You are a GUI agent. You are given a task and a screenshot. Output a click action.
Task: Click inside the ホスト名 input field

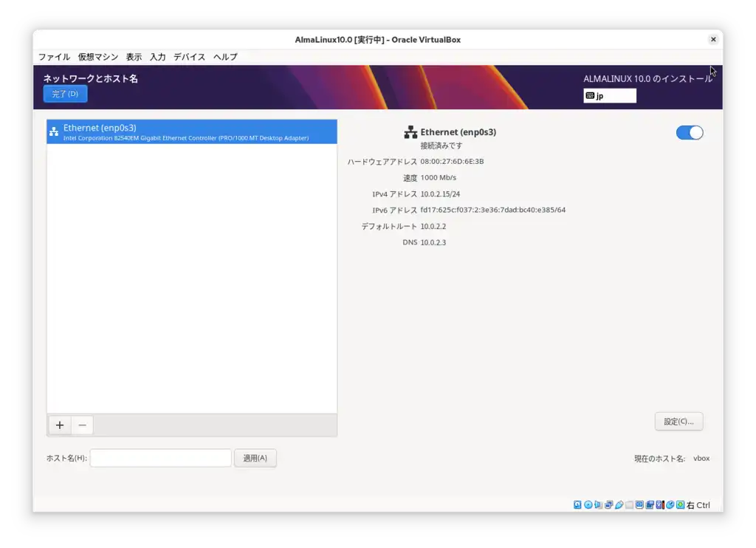pos(160,458)
